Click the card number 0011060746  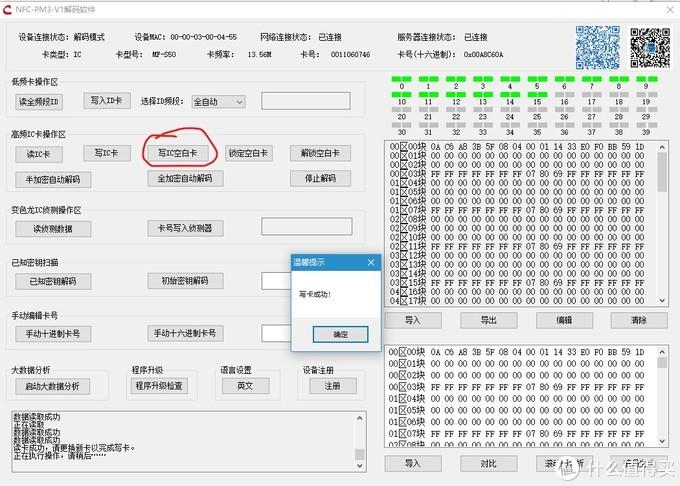350,55
